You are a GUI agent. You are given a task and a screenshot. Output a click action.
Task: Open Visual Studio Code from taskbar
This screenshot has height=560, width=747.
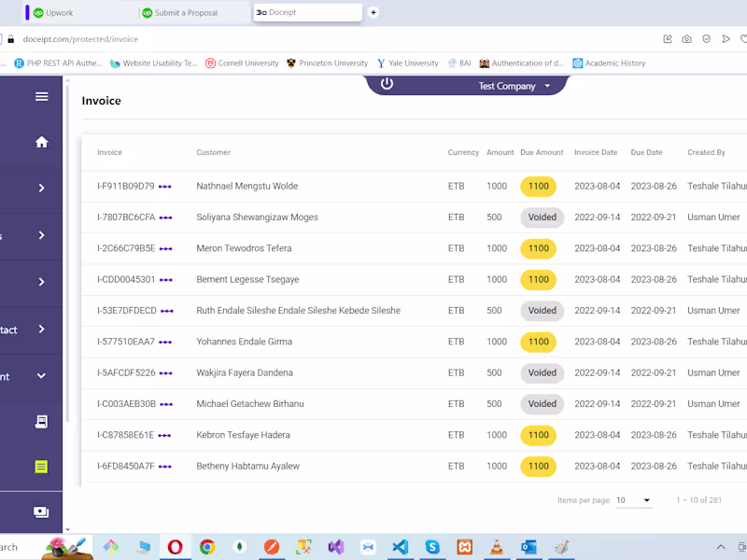pos(400,547)
